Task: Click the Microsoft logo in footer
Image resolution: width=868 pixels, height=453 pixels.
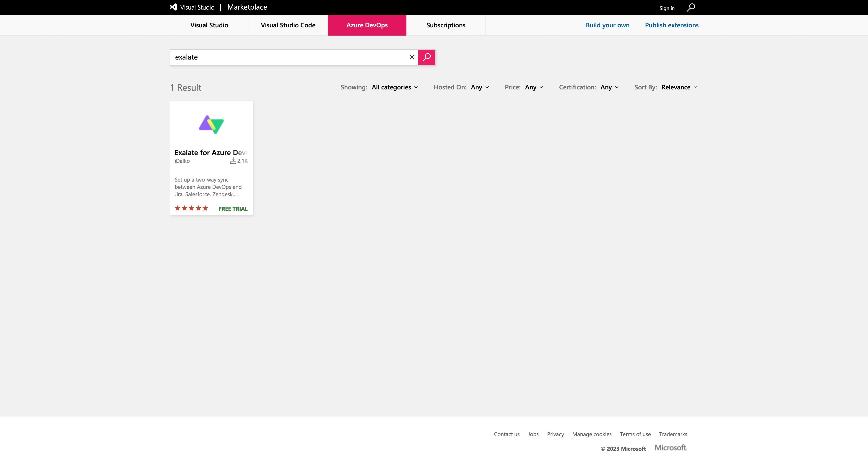Action: (x=670, y=448)
